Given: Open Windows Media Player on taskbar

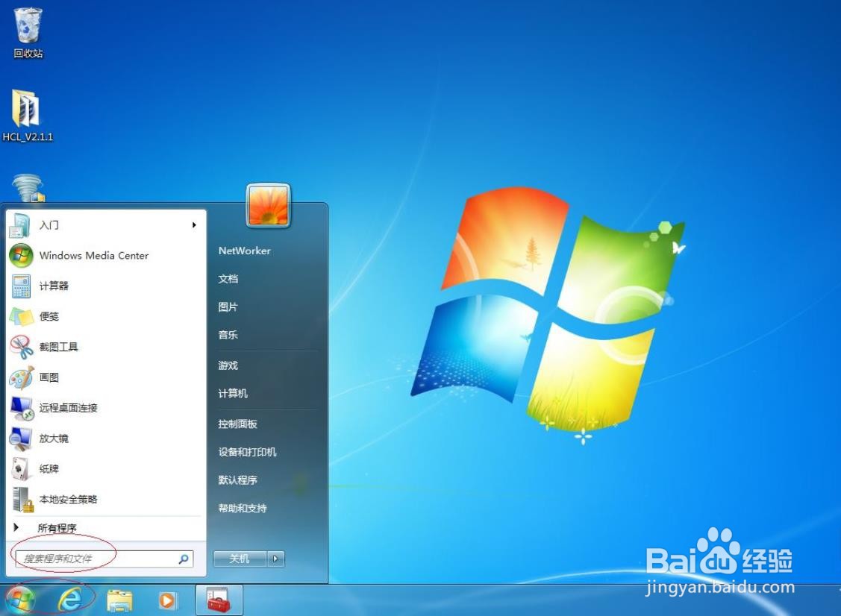Looking at the screenshot, I should click(x=167, y=600).
